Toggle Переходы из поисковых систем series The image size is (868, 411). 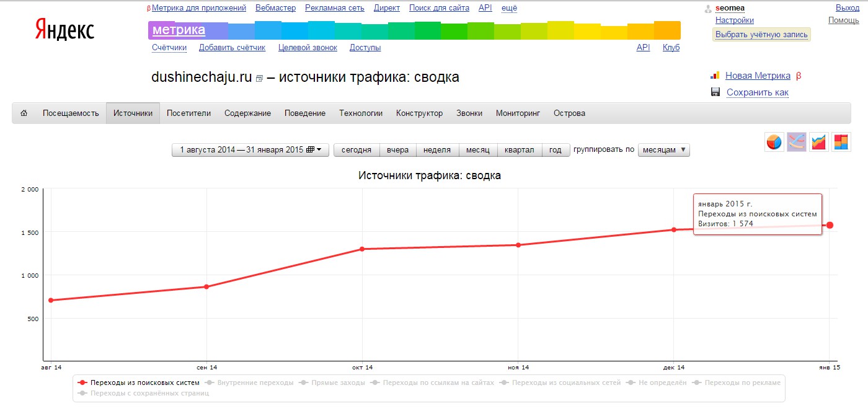[139, 382]
